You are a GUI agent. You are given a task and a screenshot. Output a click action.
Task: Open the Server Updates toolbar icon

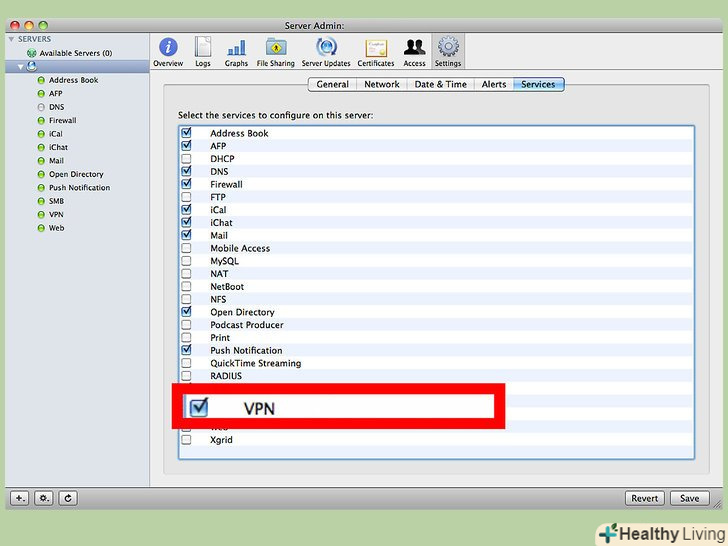pos(326,52)
